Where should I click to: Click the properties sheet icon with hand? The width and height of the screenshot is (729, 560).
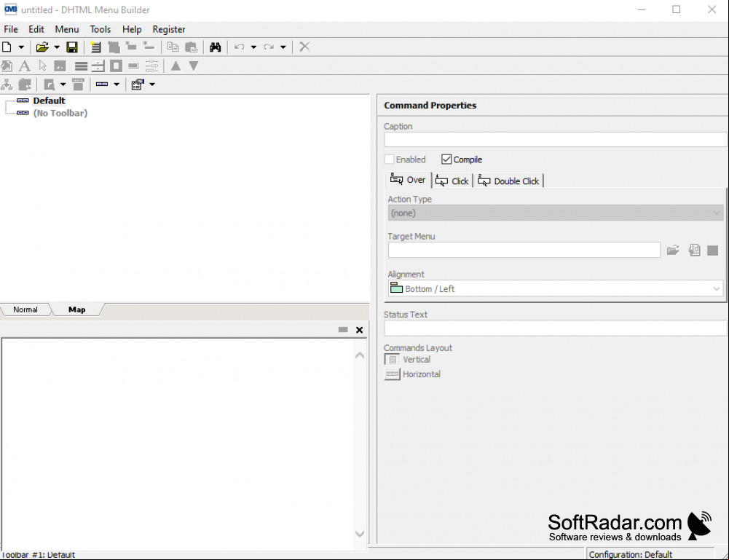pyautogui.click(x=138, y=84)
